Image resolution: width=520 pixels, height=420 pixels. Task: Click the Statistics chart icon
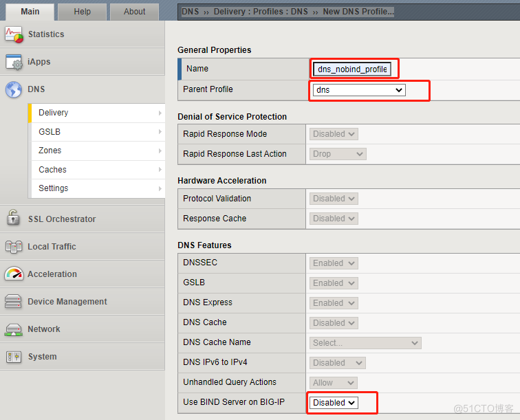14,34
